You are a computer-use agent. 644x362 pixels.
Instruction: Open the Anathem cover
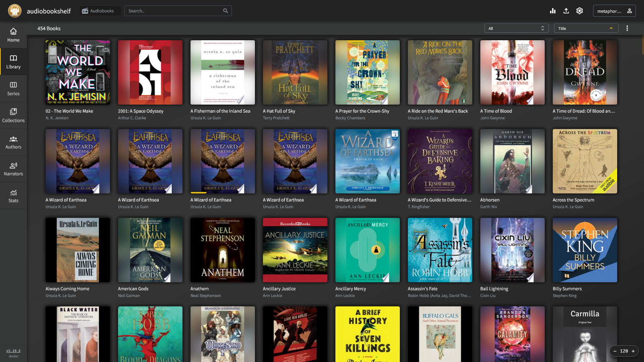tap(223, 250)
